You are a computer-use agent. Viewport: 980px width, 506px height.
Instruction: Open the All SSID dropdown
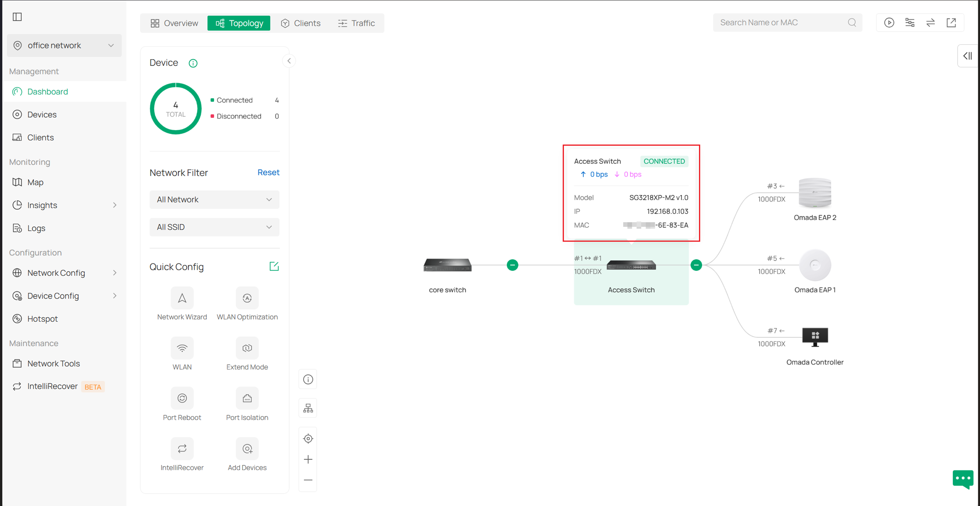point(214,227)
